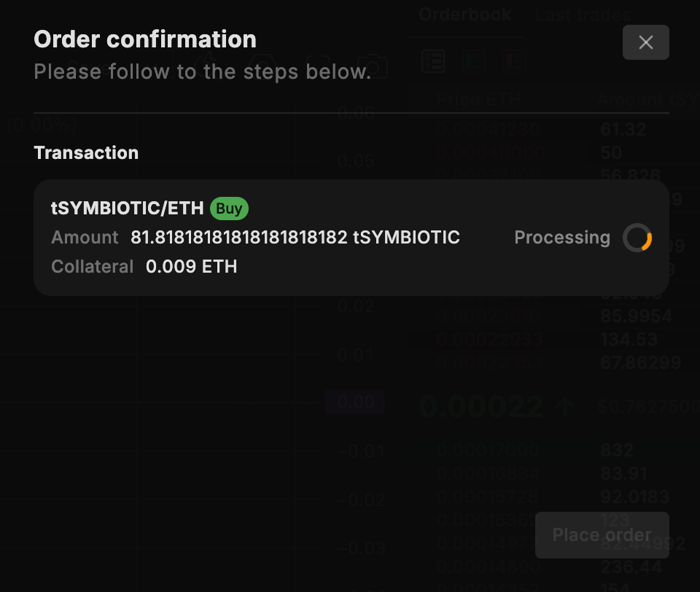Click the 0.009 ETH collateral value

click(x=191, y=267)
